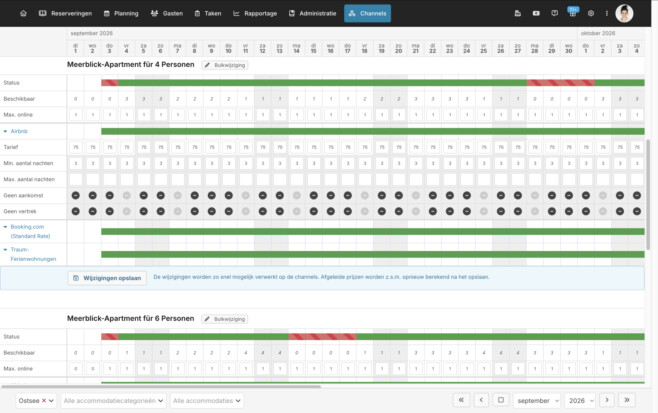The height and width of the screenshot is (413, 658).
Task: Toggle Geen aankomst for vr 4 september
Action: 126,195
